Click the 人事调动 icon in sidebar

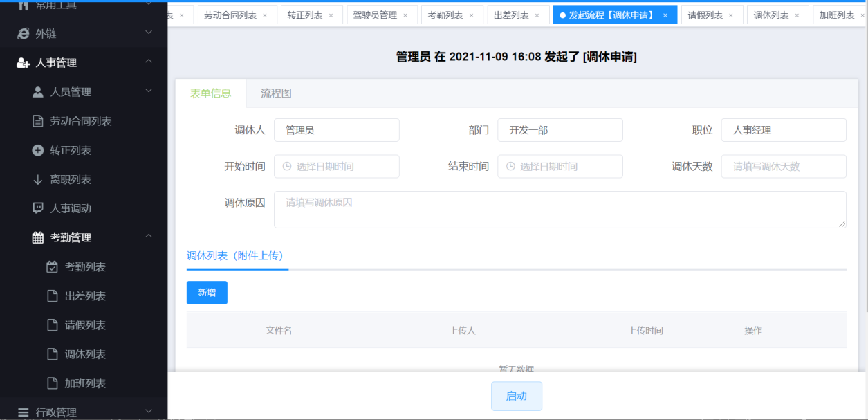point(38,208)
